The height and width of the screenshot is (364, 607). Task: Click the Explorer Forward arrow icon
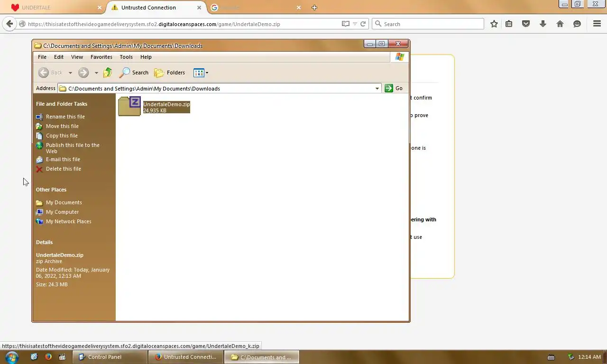pyautogui.click(x=83, y=73)
